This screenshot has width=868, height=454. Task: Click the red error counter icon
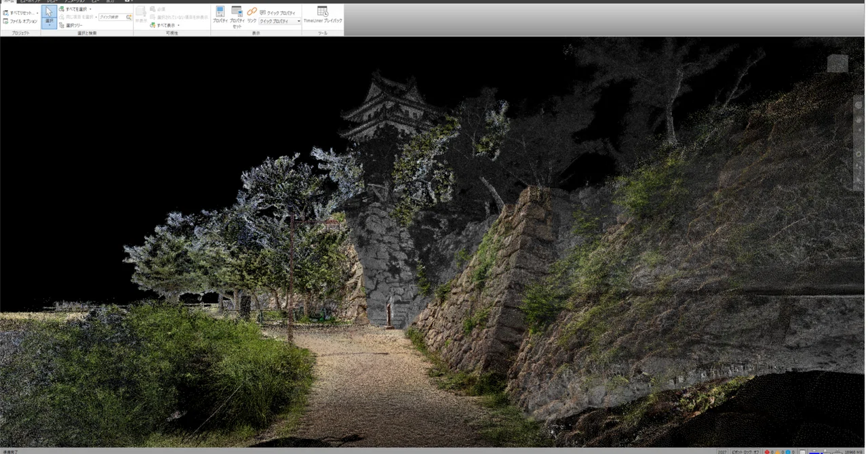(767, 451)
